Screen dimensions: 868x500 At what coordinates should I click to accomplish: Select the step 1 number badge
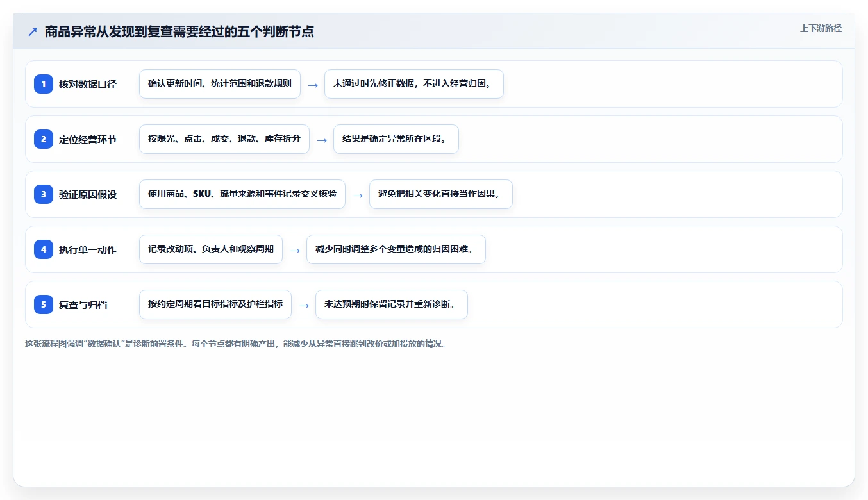tap(44, 83)
